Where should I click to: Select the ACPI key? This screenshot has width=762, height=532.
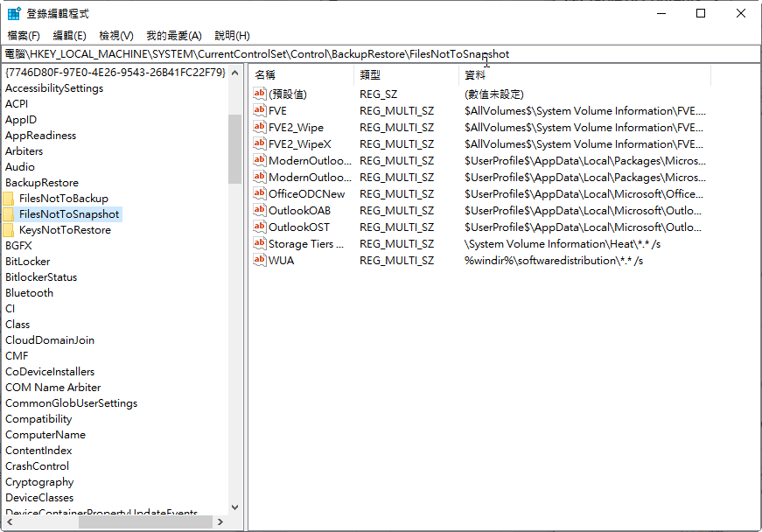point(17,104)
